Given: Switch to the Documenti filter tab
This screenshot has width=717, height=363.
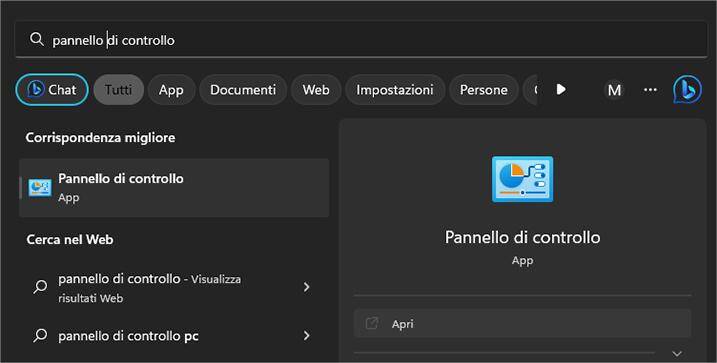Looking at the screenshot, I should [243, 90].
